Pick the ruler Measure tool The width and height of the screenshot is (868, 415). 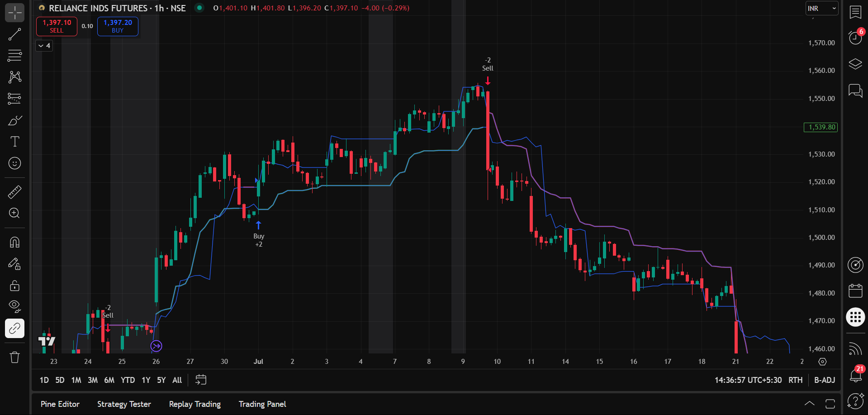pos(14,192)
